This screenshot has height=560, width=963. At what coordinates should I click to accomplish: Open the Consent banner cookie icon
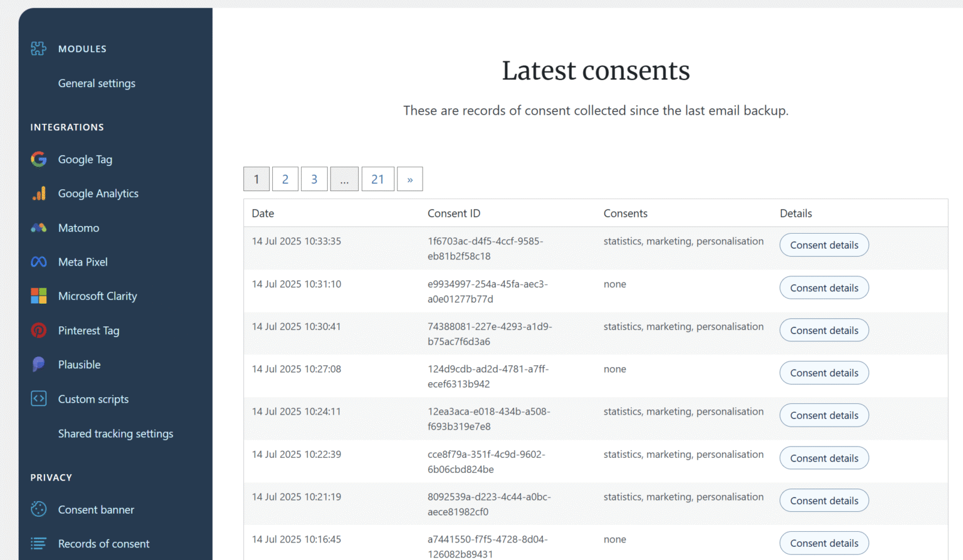click(38, 509)
